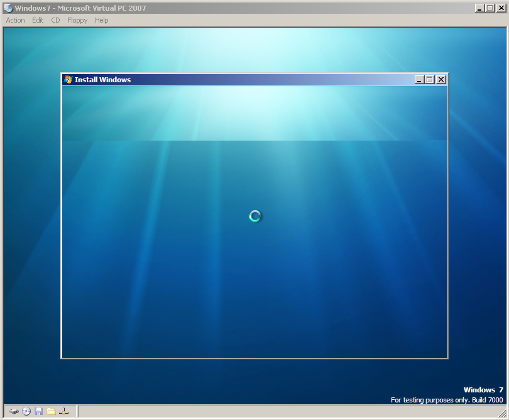Click Install Windows flag title icon
Image resolution: width=509 pixels, height=420 pixels.
68,80
